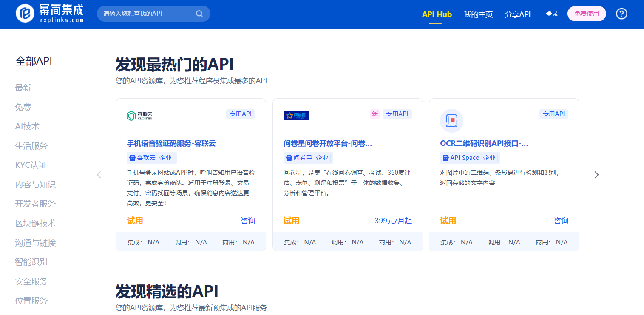Show previous APIs with left arrow
Screen dimensions: 644x315
[x=99, y=175]
